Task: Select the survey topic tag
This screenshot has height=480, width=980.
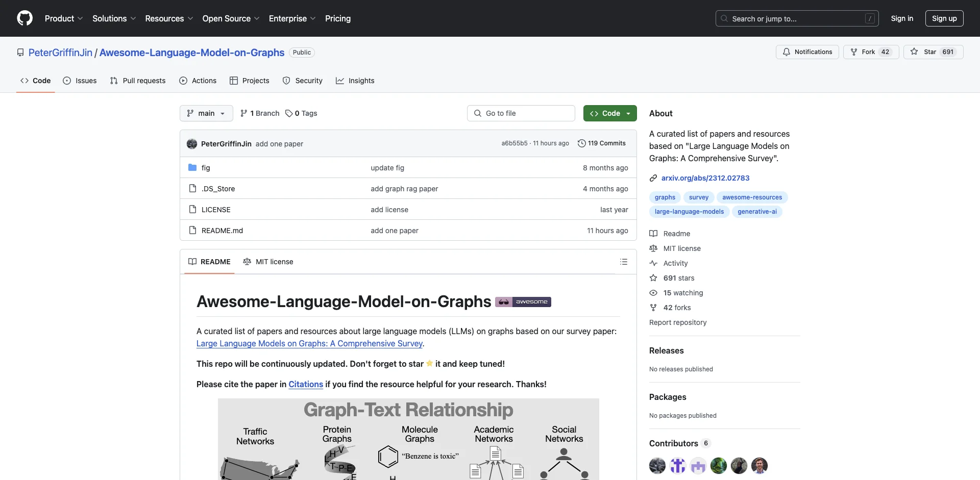Action: (699, 197)
